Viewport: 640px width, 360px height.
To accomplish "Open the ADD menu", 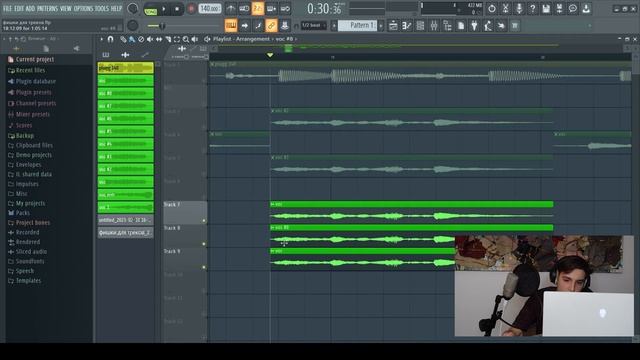I will tap(30, 8).
